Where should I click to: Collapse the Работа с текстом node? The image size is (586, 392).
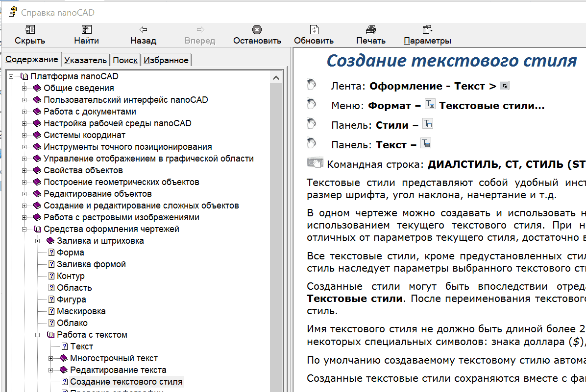tap(37, 335)
